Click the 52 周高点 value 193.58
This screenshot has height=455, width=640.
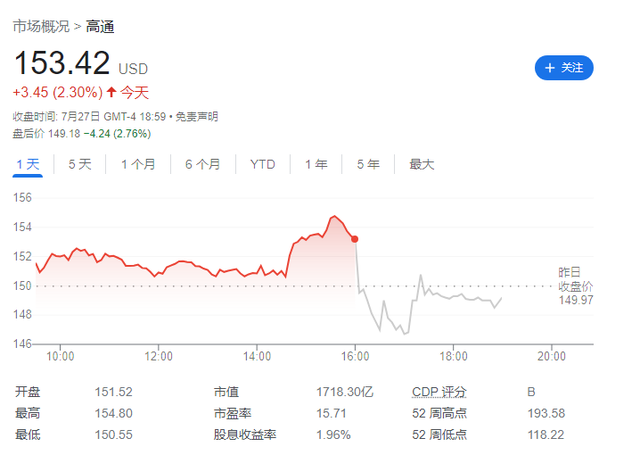coord(546,413)
